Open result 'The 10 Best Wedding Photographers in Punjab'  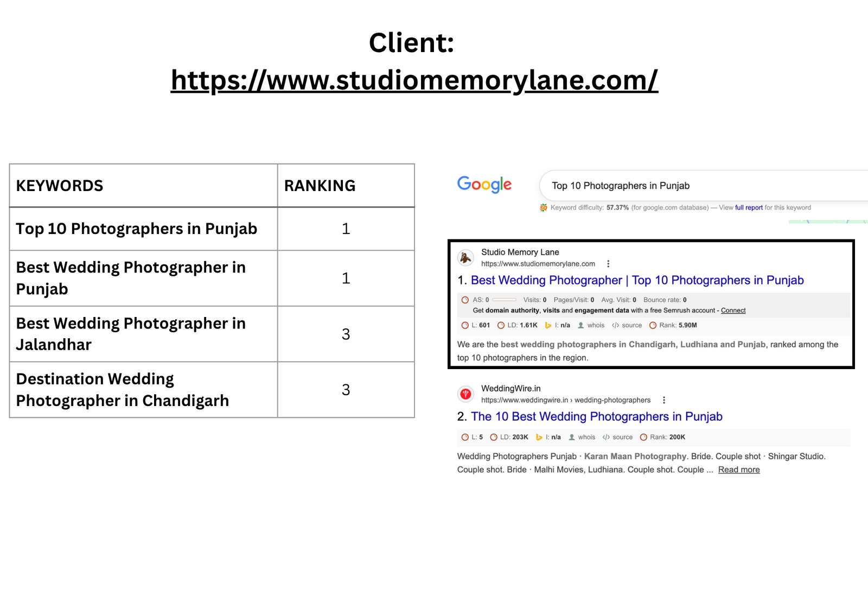pos(596,416)
